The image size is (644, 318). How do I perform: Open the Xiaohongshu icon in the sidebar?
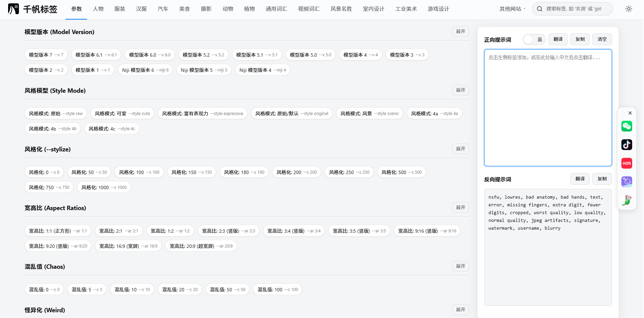[x=626, y=163]
